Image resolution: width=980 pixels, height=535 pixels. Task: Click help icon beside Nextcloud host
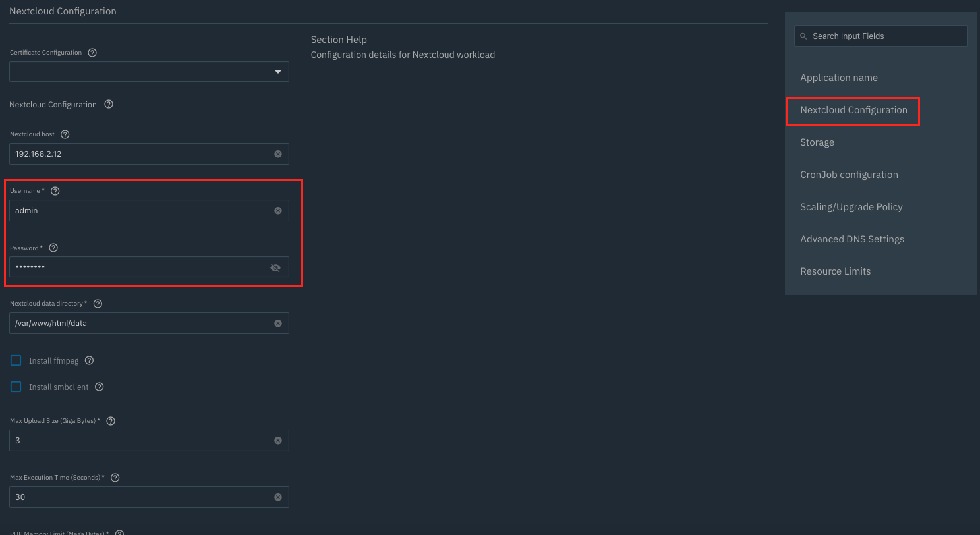pyautogui.click(x=65, y=134)
